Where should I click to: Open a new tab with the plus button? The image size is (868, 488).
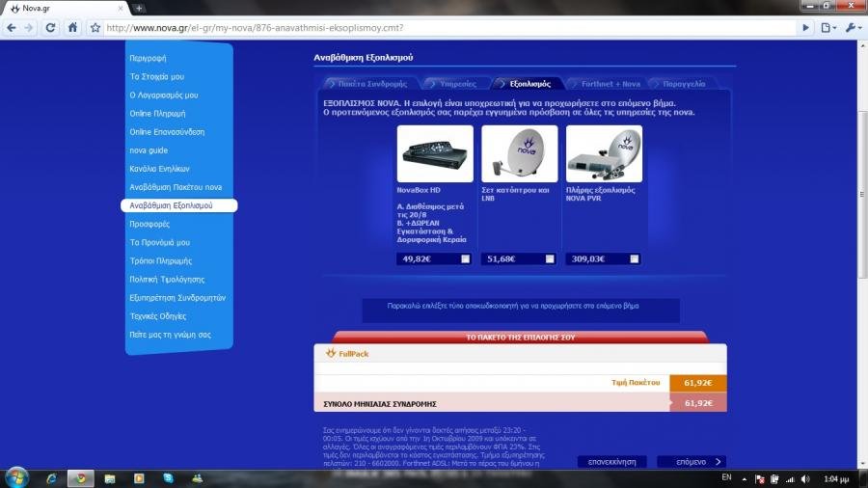[139, 8]
